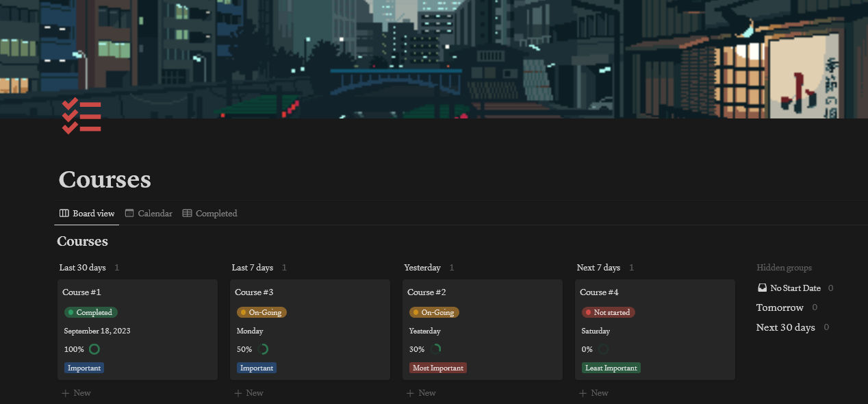This screenshot has width=868, height=404.
Task: Click the Hidden groups label
Action: click(784, 268)
